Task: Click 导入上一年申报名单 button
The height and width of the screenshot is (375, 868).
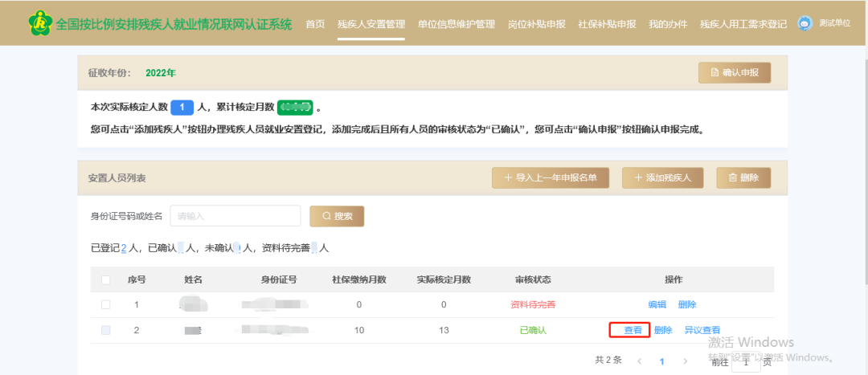Action: coord(551,178)
